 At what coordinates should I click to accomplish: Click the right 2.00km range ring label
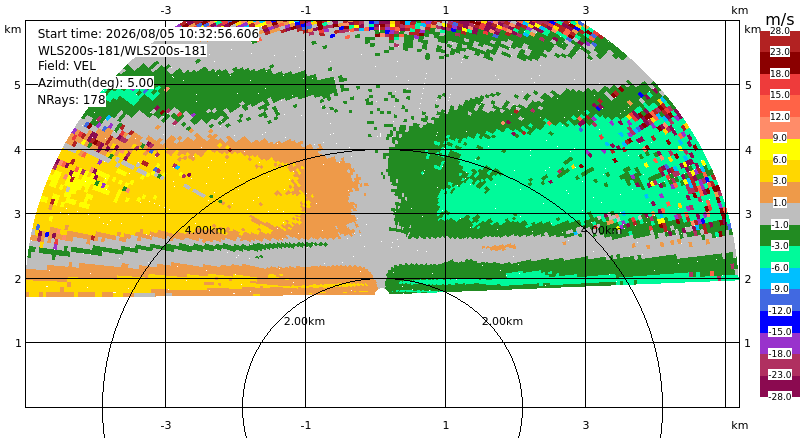[503, 321]
